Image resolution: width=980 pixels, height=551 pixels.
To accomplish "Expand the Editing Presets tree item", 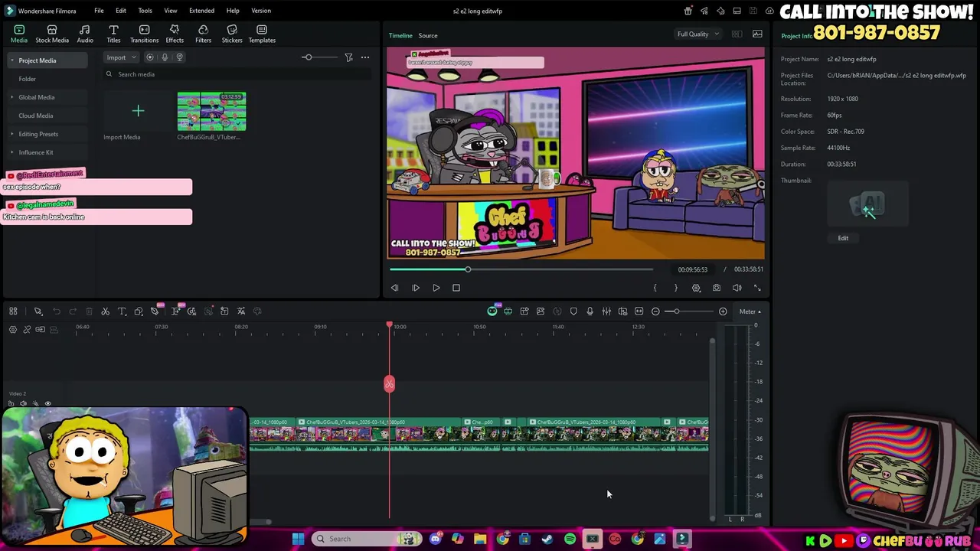I will click(x=11, y=134).
